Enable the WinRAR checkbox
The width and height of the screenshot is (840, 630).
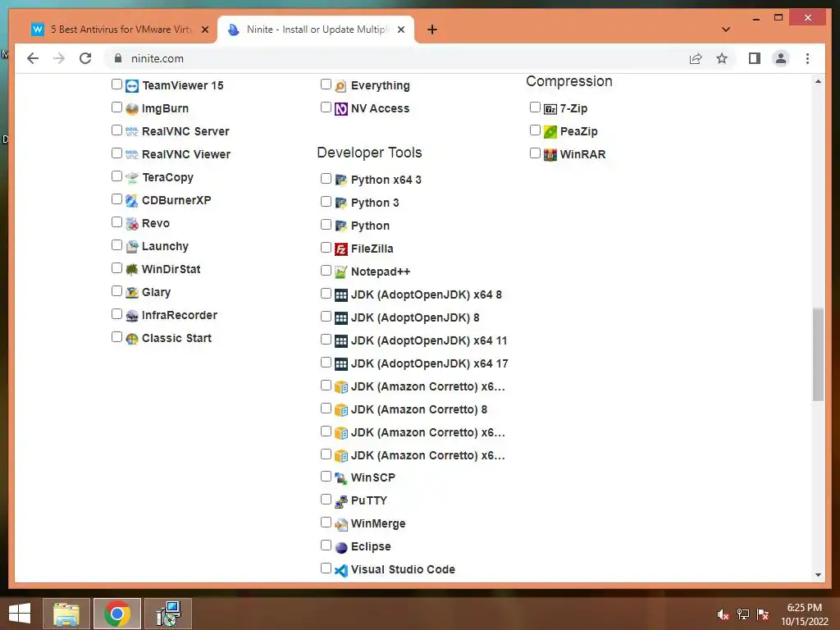coord(535,153)
